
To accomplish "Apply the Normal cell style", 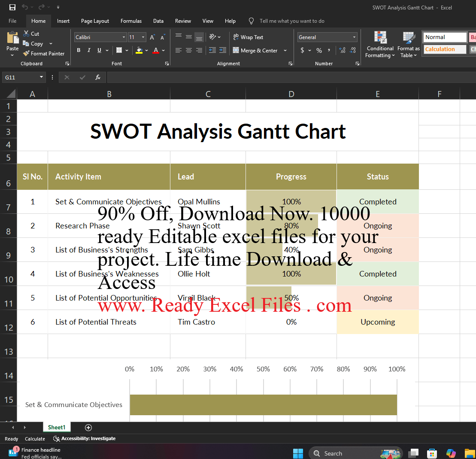I will pyautogui.click(x=445, y=37).
